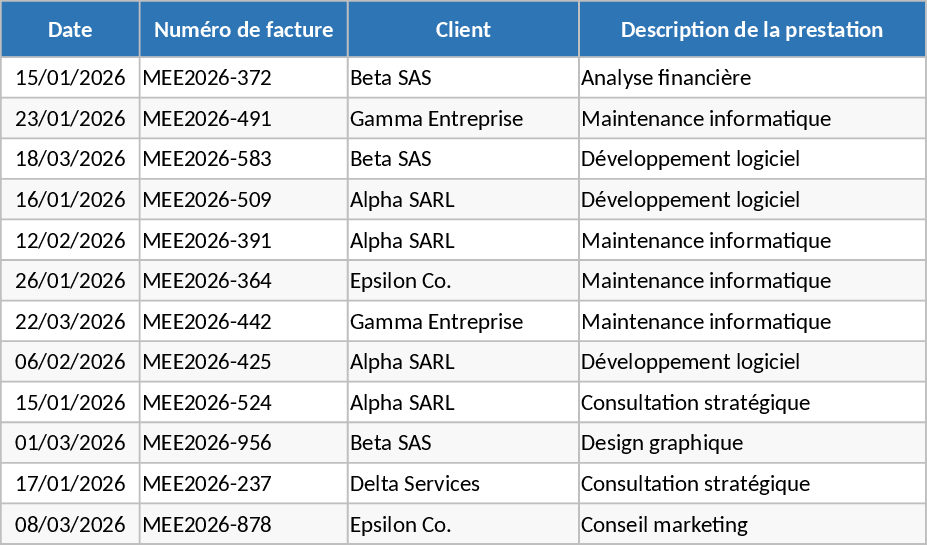Click the Date column header
The height and width of the screenshot is (545, 927).
click(x=70, y=29)
